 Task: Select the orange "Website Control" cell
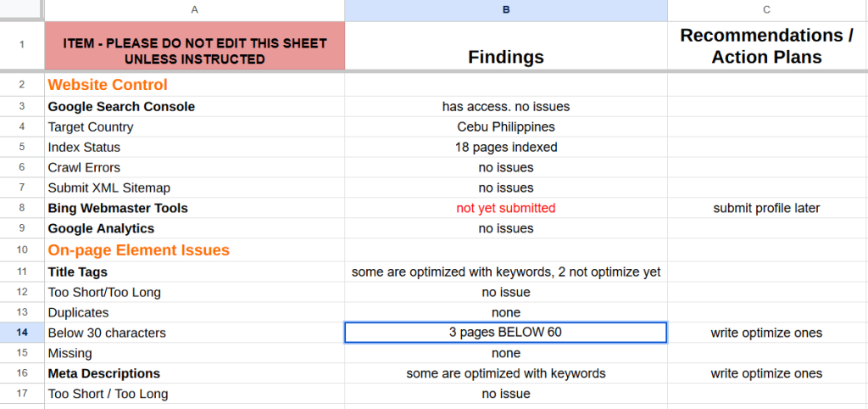pos(194,85)
